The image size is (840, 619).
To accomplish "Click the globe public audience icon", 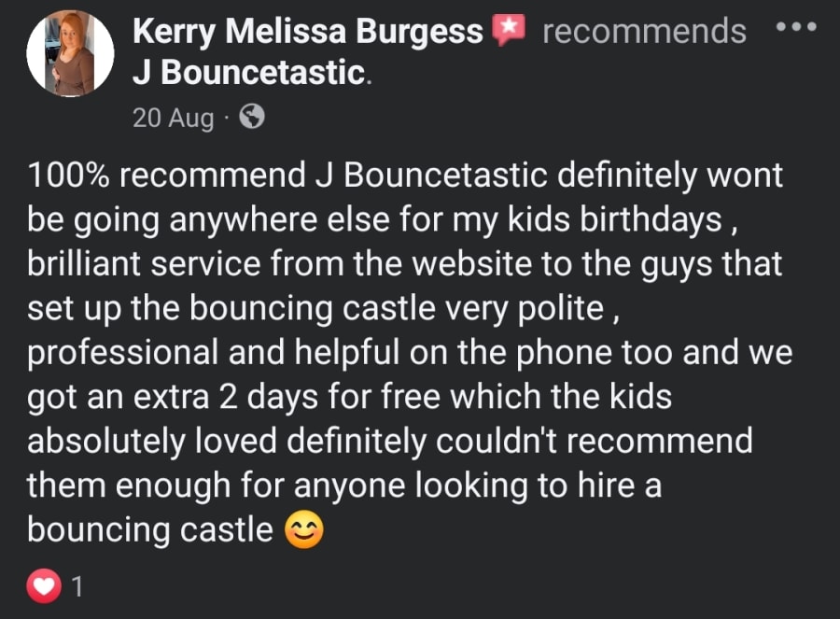I will pyautogui.click(x=252, y=118).
